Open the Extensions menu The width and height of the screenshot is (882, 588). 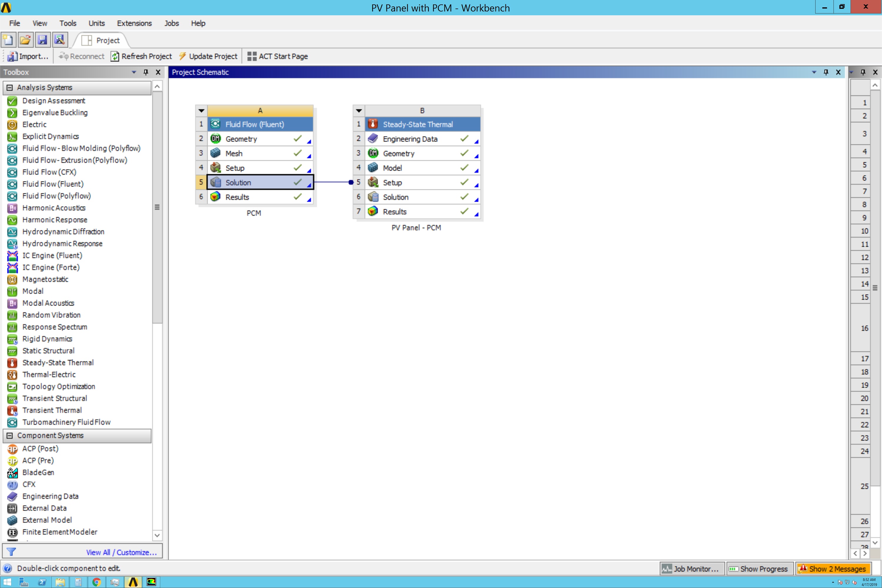(x=134, y=23)
